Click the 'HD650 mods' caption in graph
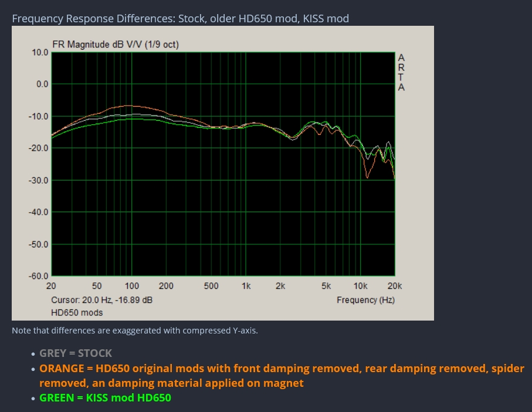 coord(77,312)
